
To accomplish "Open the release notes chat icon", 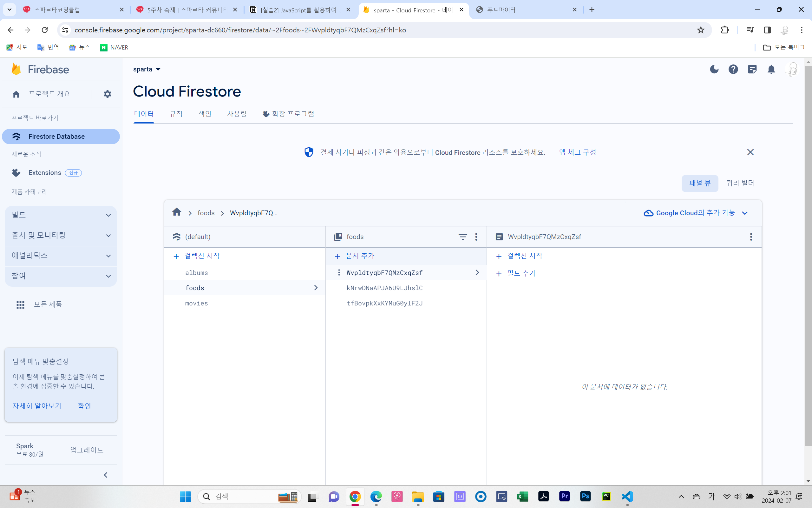I will point(752,69).
